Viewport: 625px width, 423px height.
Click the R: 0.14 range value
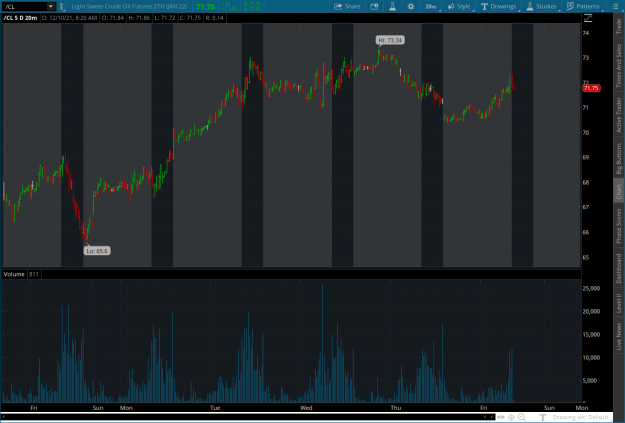click(x=214, y=18)
